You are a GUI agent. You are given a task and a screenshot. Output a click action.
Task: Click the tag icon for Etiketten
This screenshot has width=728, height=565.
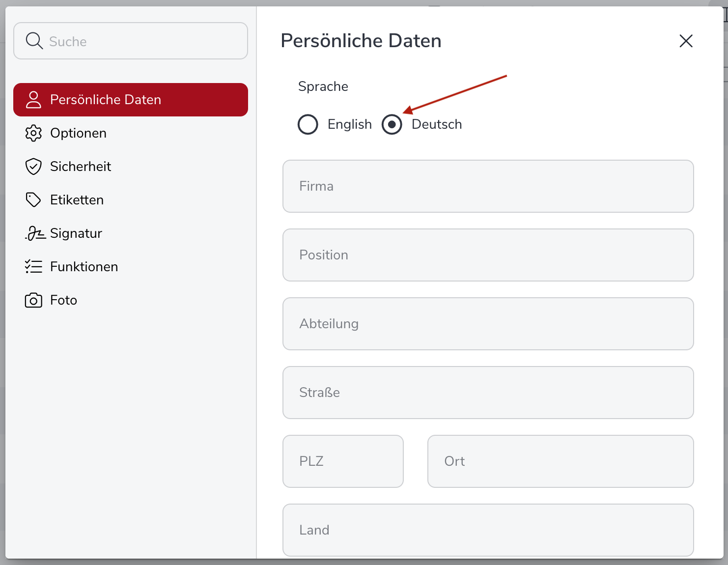pos(33,200)
